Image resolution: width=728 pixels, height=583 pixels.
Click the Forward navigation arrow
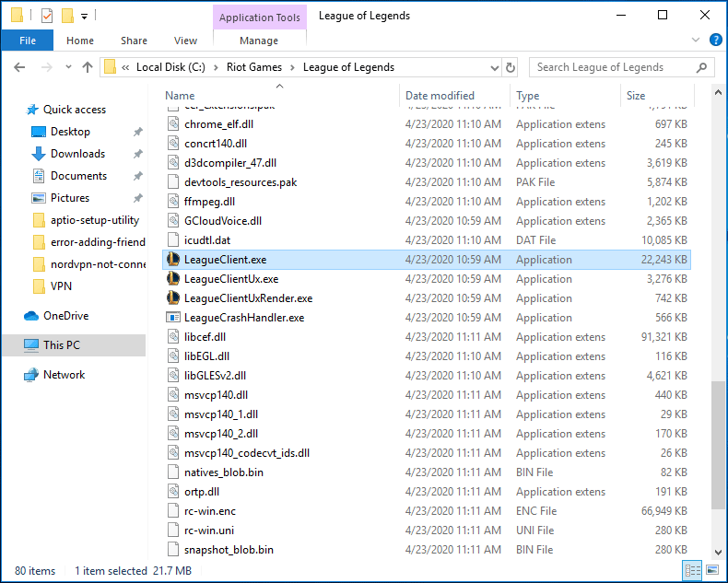pyautogui.click(x=46, y=67)
